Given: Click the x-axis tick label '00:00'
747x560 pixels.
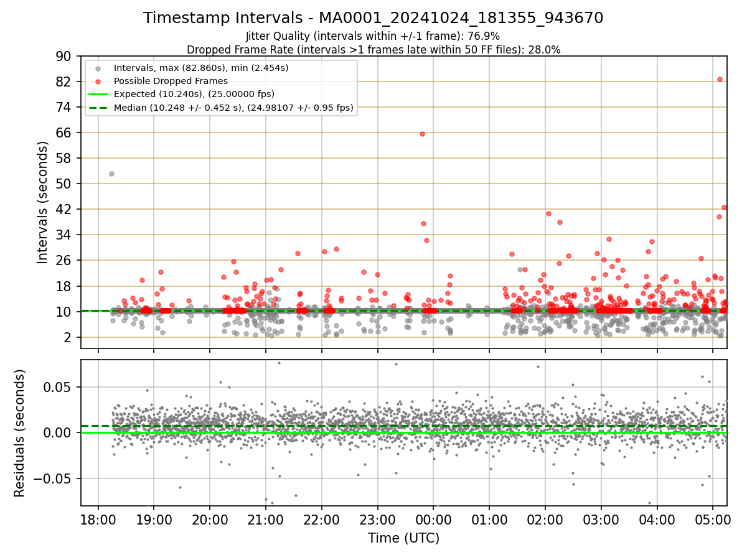Looking at the screenshot, I should (x=433, y=520).
